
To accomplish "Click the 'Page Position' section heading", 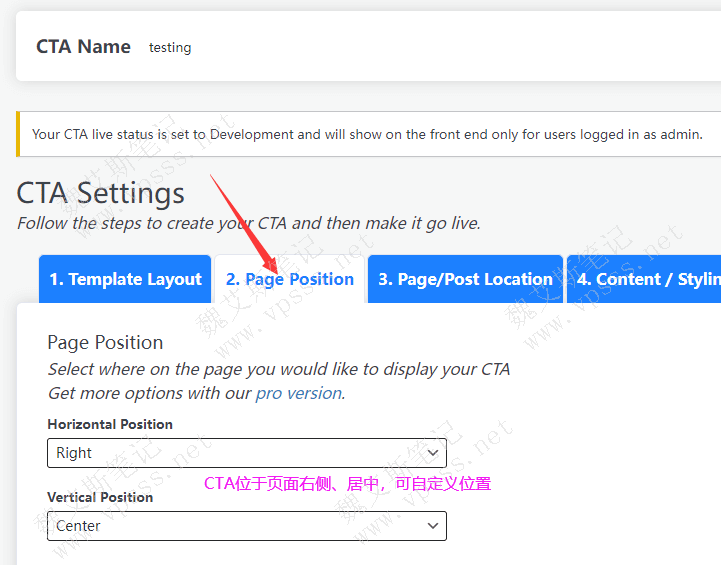I will pos(105,342).
